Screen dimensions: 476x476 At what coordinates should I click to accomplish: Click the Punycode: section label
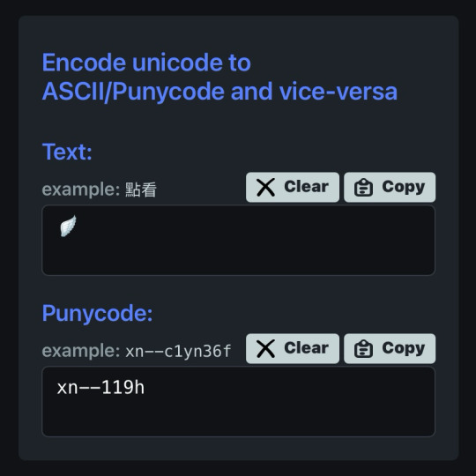click(x=97, y=313)
